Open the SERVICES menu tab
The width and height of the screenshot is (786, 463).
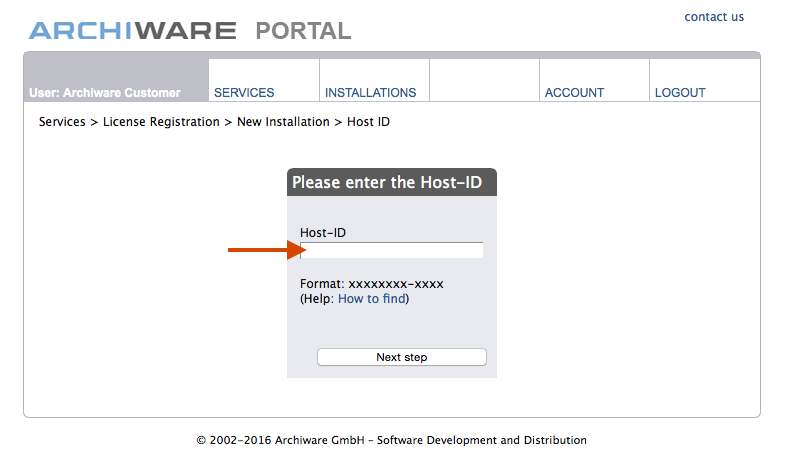244,93
